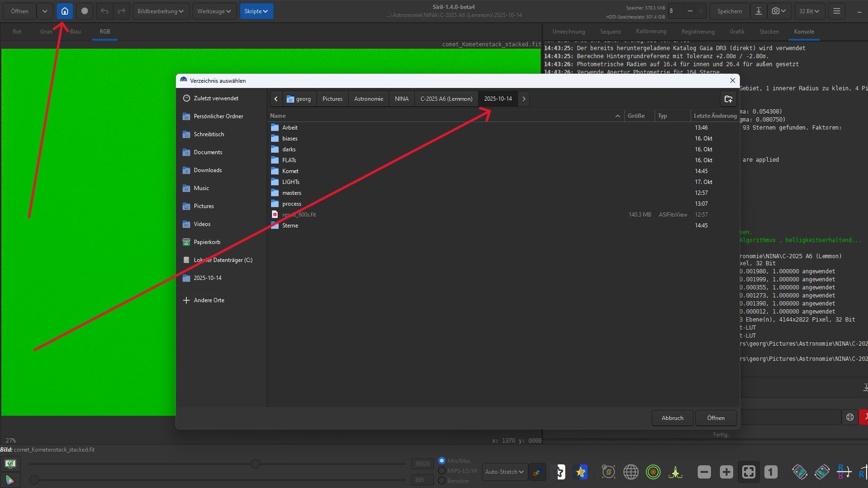Click the zoom in plus icon
The width and height of the screenshot is (868, 488).
coord(726,471)
